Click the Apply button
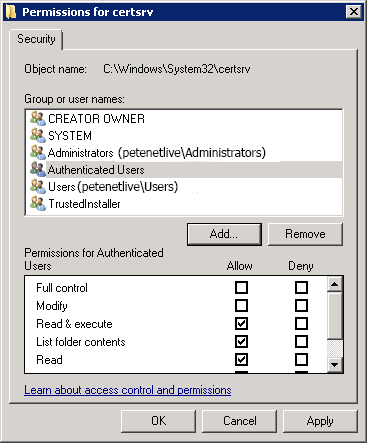Viewport: 367px width, 443px height. pyautogui.click(x=320, y=421)
